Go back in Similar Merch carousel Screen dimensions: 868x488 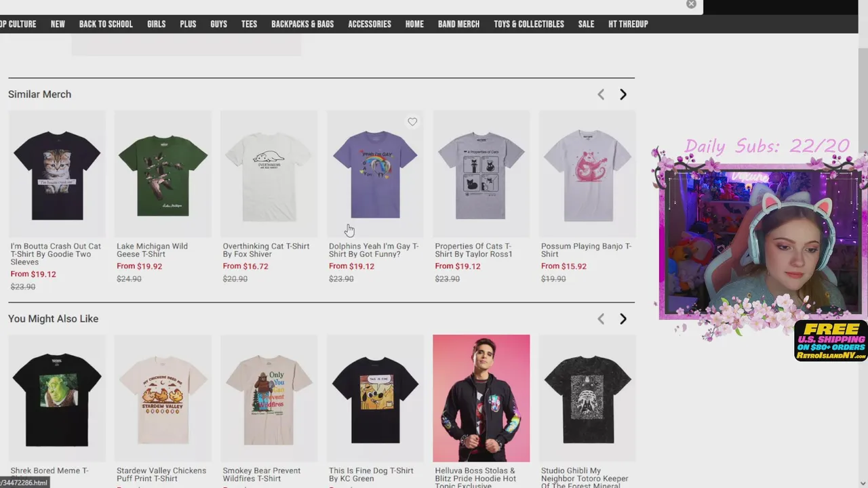pyautogui.click(x=601, y=95)
